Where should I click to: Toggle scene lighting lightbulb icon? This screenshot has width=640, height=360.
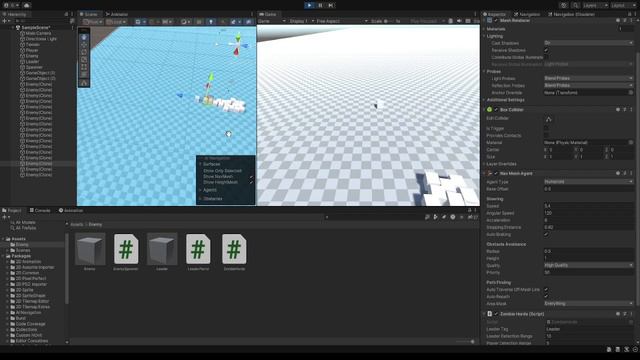[x=211, y=21]
